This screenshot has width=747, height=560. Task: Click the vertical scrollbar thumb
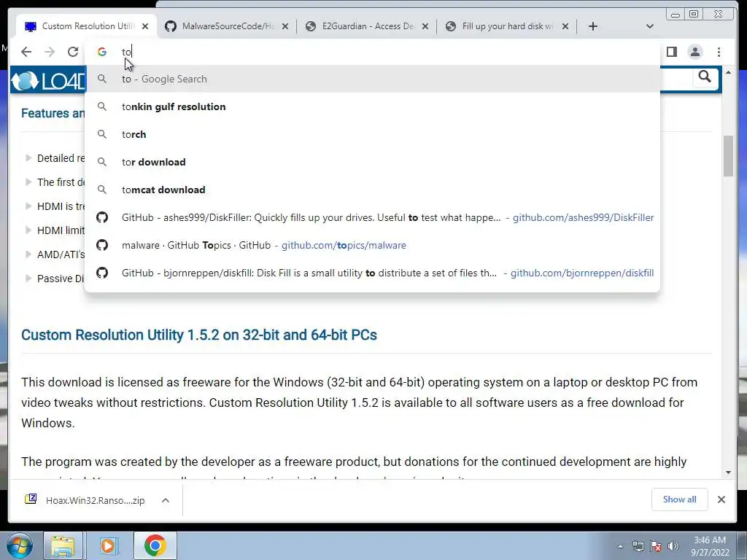tap(728, 156)
